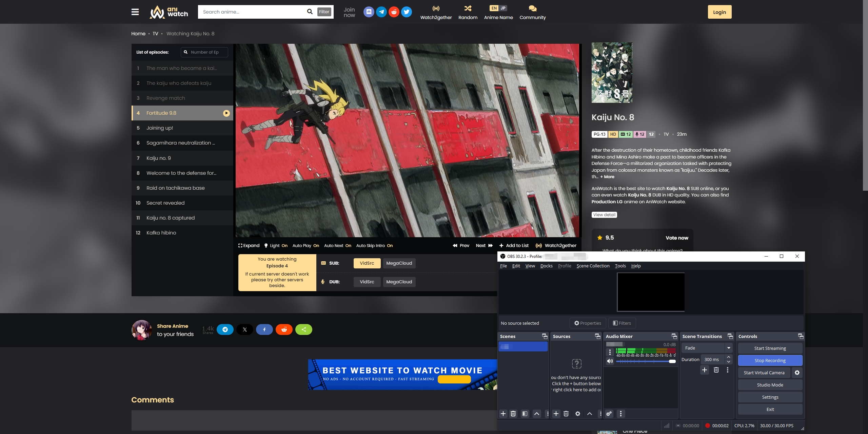
Task: Increase transition Duration with up arrow
Action: pos(729,357)
